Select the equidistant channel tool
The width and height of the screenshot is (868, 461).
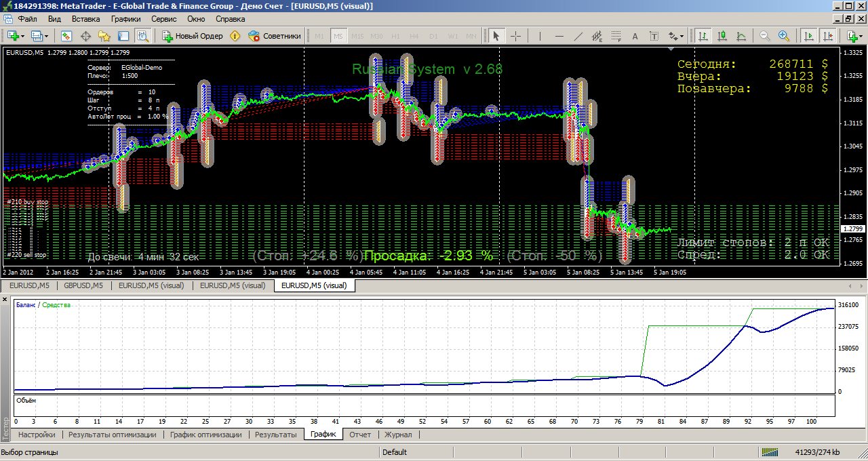coord(597,36)
